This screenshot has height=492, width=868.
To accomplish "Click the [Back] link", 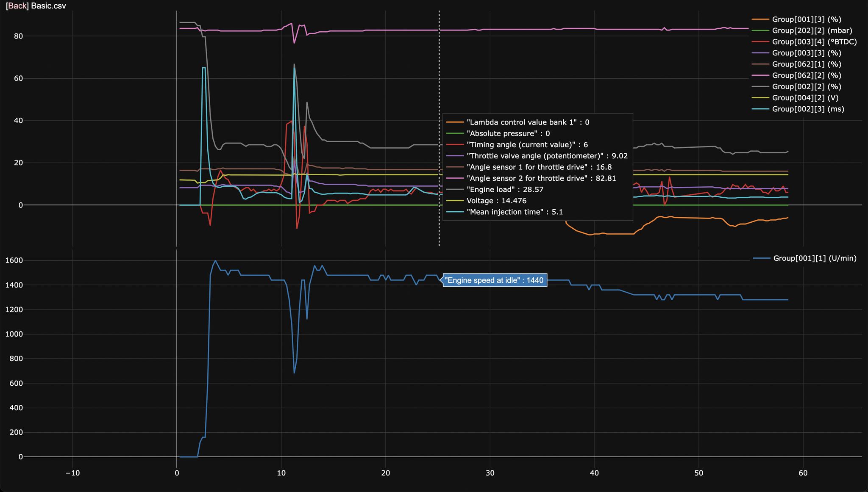I will click(x=17, y=6).
